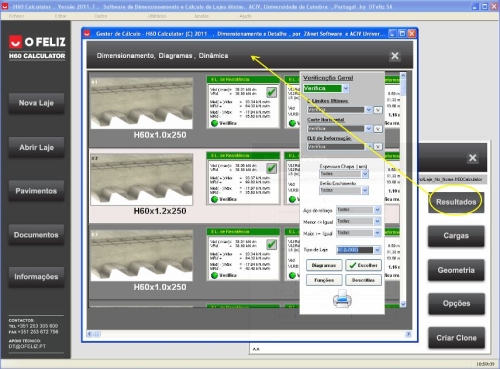Click the Escolher button
This screenshot has height=369, width=500.
coord(363,265)
